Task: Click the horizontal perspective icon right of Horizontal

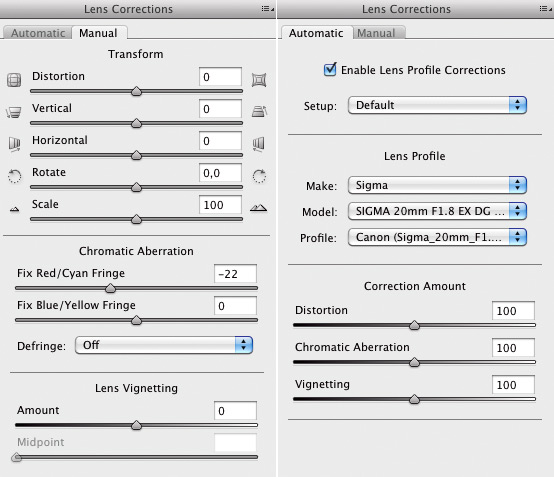Action: pyautogui.click(x=259, y=144)
